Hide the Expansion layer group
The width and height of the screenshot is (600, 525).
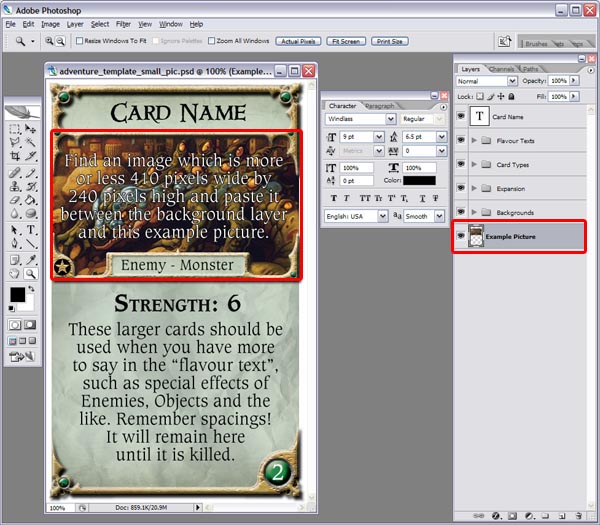click(461, 188)
